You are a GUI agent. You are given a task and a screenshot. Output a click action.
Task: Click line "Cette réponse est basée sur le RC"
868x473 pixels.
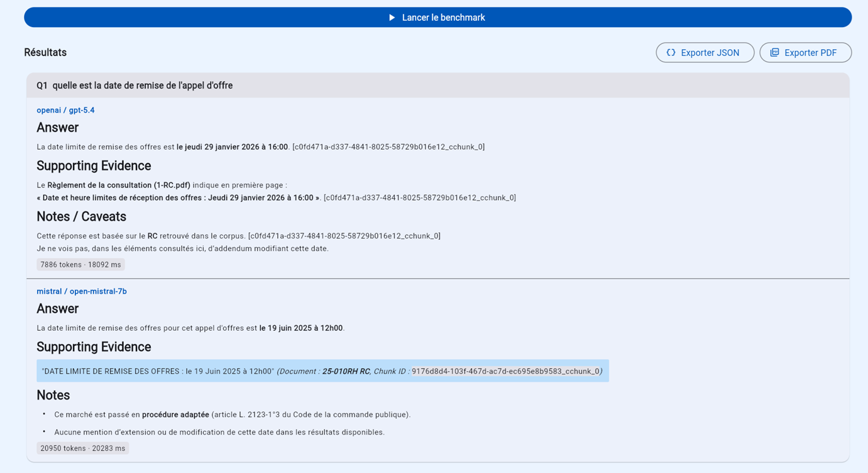pyautogui.click(x=239, y=237)
